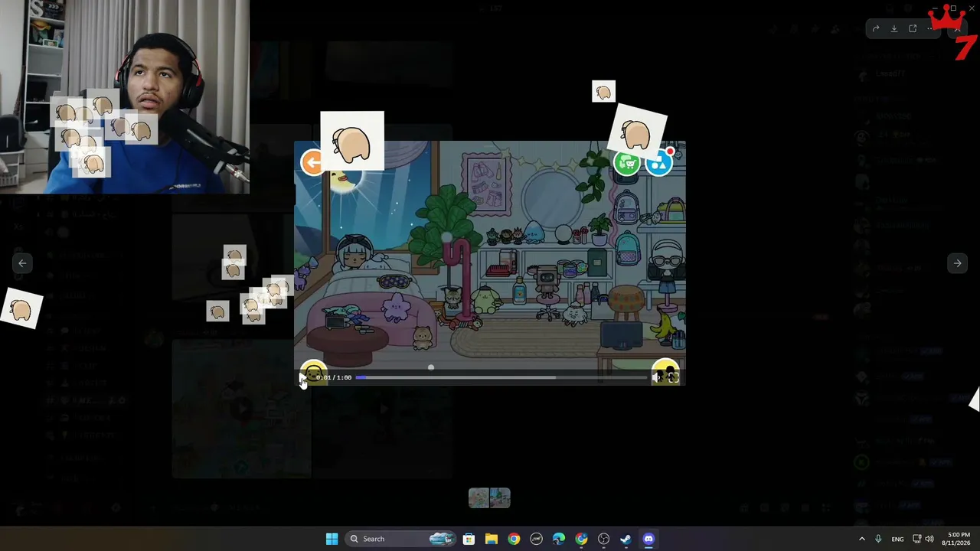
Task: Mute the video with the speaker icon
Action: (x=656, y=377)
